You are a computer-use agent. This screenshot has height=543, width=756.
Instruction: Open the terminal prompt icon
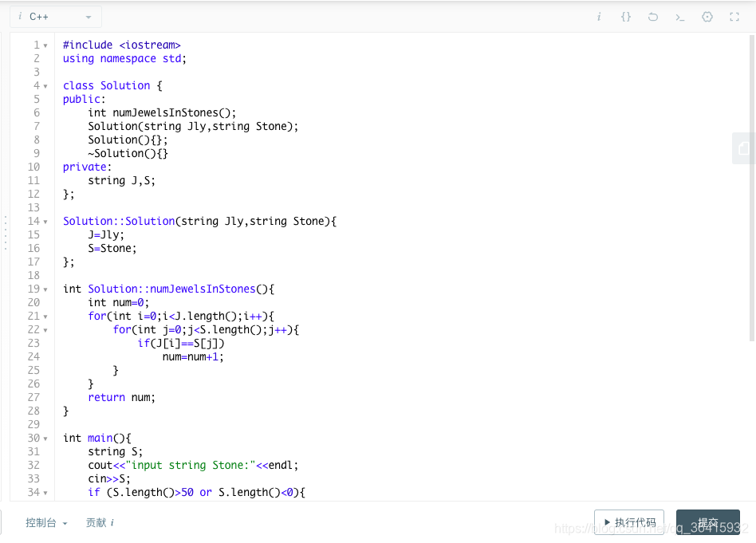(679, 18)
